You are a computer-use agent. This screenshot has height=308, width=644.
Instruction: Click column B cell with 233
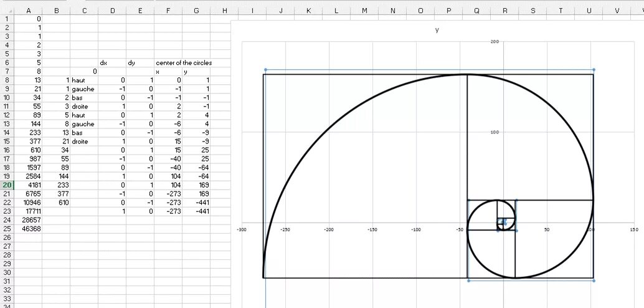coord(56,185)
